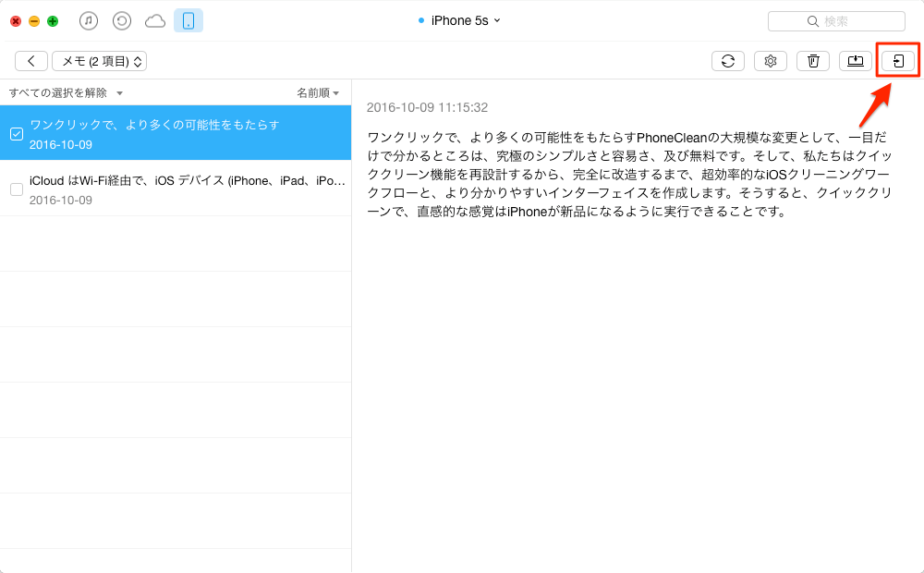
Task: Close the window with red button
Action: click(16, 21)
